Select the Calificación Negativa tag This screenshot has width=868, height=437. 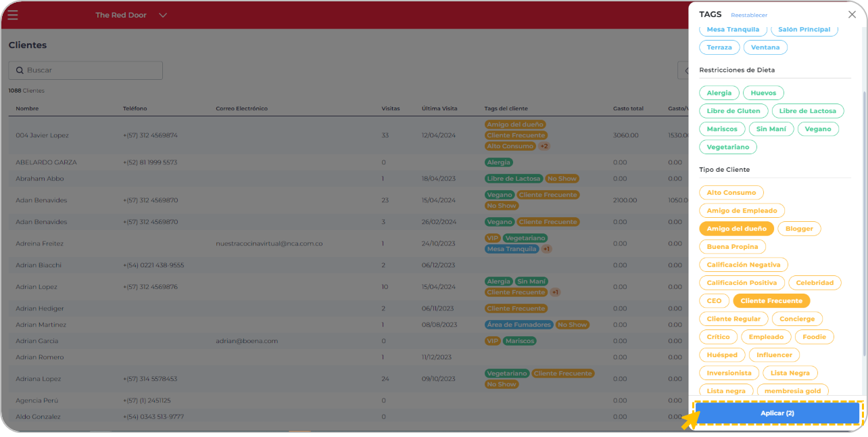click(744, 264)
